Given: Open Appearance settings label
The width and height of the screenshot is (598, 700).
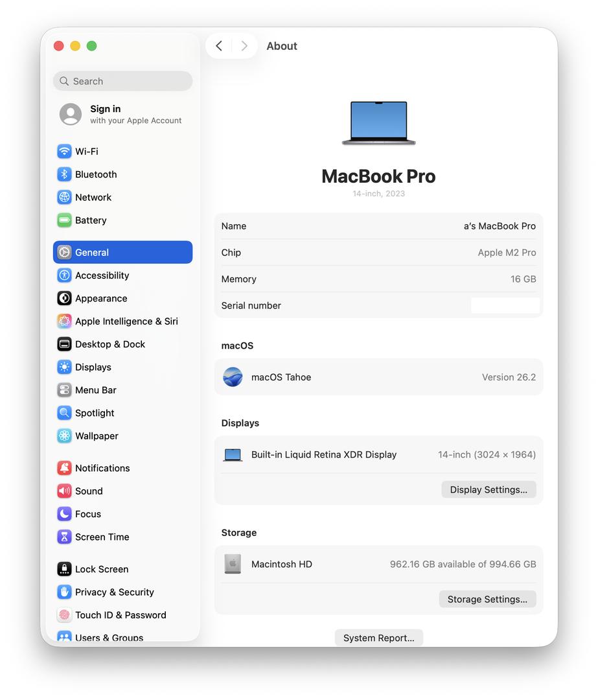Looking at the screenshot, I should click(x=101, y=298).
